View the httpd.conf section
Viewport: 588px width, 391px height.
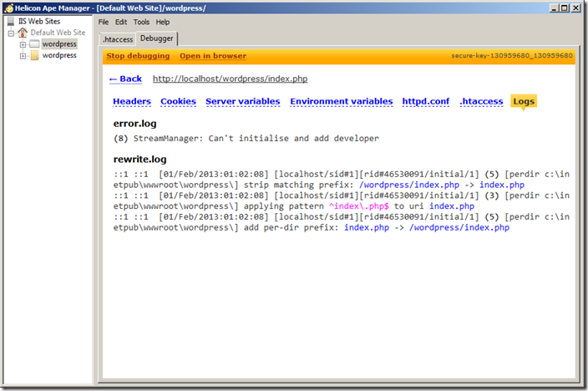pos(425,101)
